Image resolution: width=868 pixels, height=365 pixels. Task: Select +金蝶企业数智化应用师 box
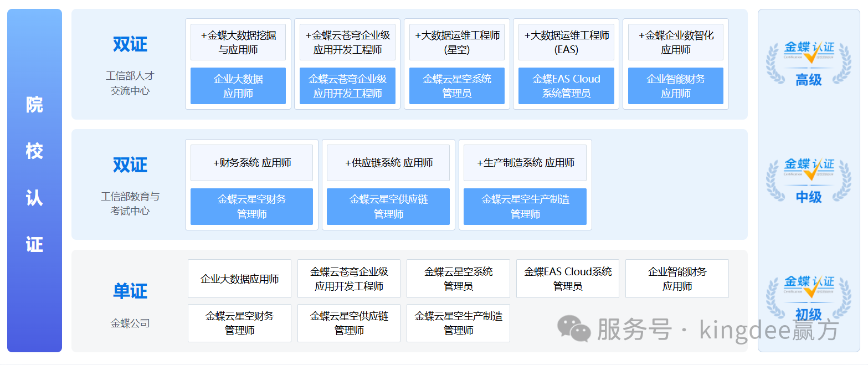[x=676, y=42]
